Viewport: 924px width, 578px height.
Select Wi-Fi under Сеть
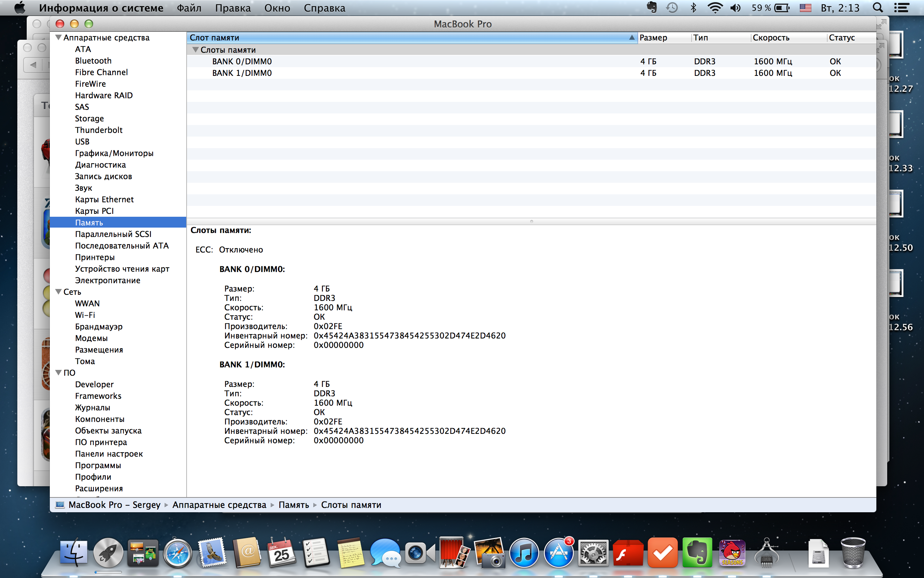(x=85, y=315)
